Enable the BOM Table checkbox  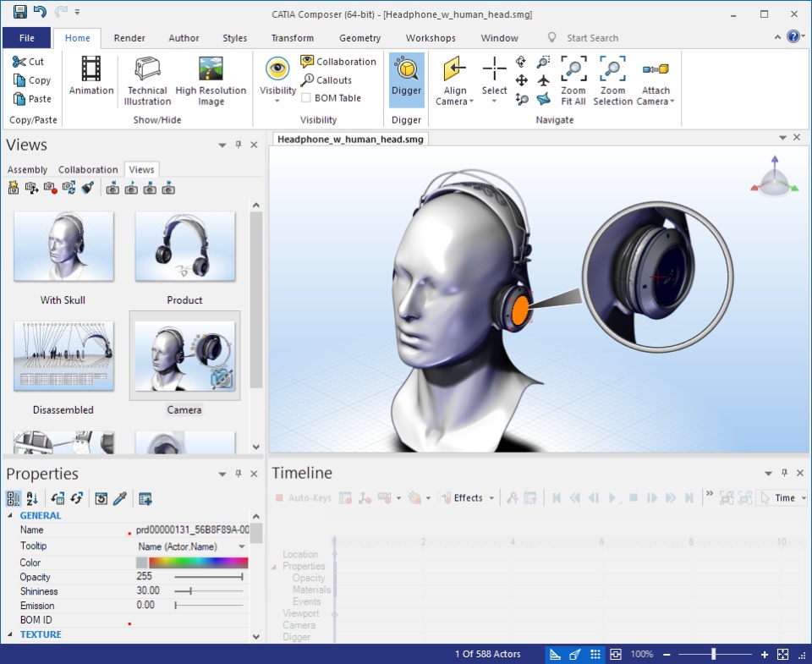pos(307,98)
